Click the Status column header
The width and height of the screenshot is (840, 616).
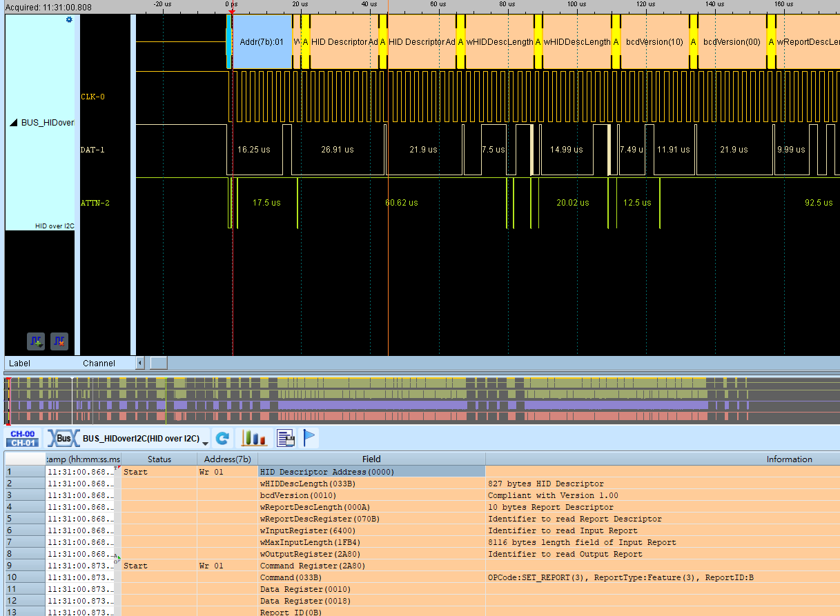click(159, 459)
